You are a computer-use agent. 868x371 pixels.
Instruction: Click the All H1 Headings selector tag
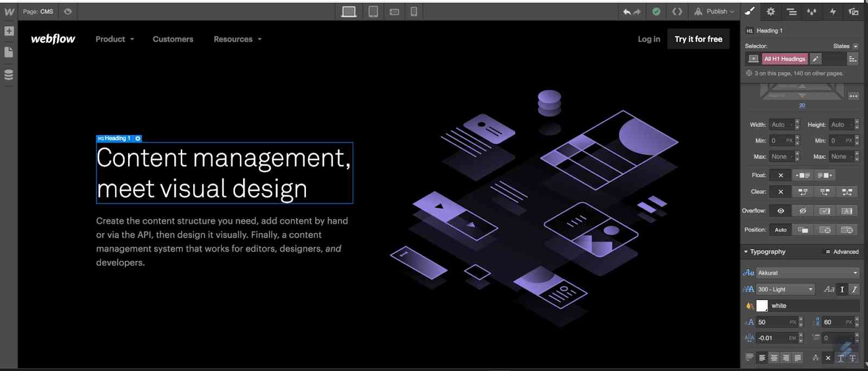pos(785,59)
